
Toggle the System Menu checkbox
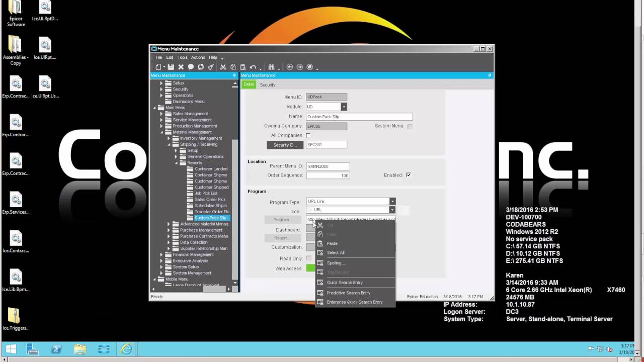coord(410,126)
